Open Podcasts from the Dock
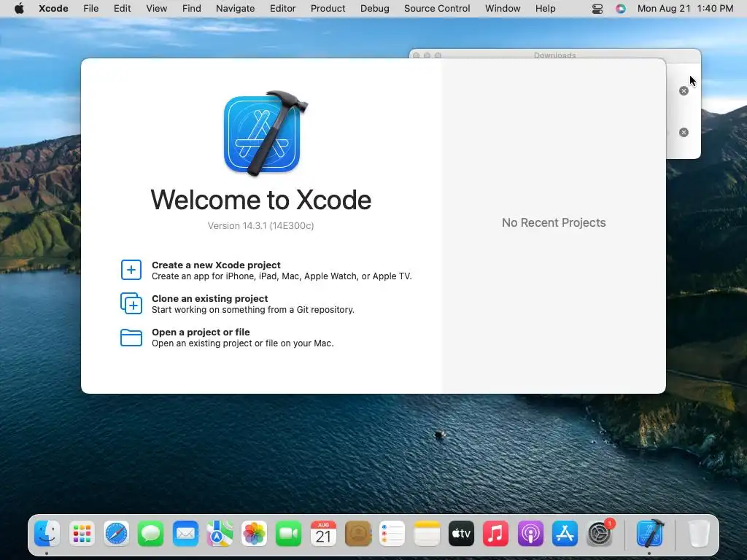Screen dimensions: 747x560 pos(530,533)
